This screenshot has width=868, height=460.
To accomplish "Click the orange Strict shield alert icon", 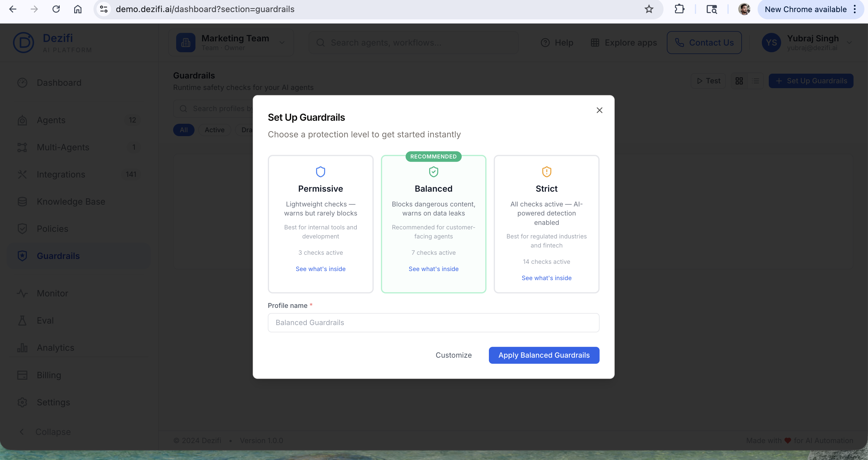I will click(x=546, y=172).
